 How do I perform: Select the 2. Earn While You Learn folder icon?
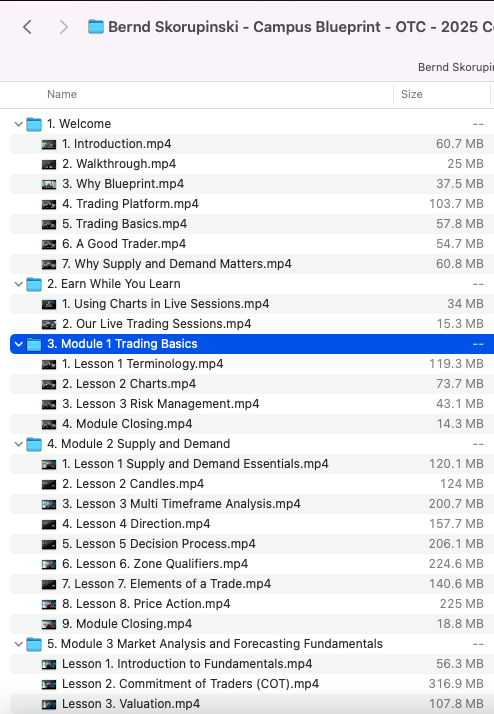click(x=34, y=284)
